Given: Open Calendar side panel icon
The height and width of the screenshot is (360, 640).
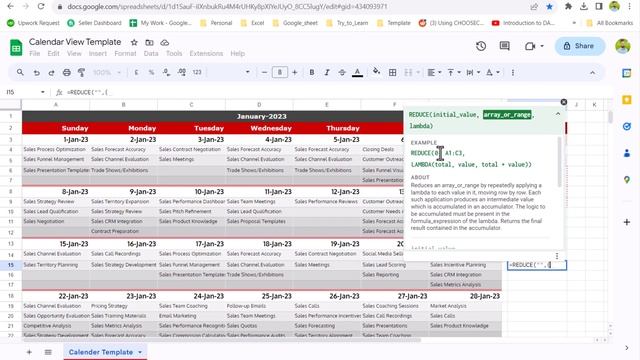Looking at the screenshot, I should click(x=627, y=73).
